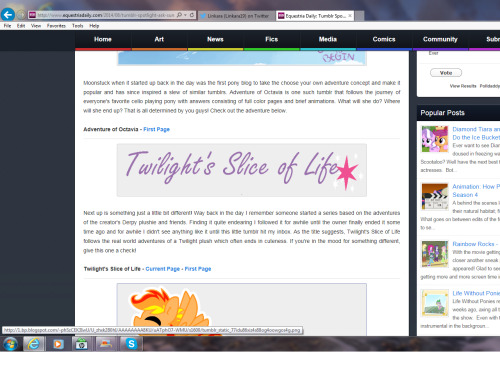Image resolution: width=500 pixels, height=375 pixels.
Task: Click the Internet Explorer taskbar icon
Action: [33, 344]
